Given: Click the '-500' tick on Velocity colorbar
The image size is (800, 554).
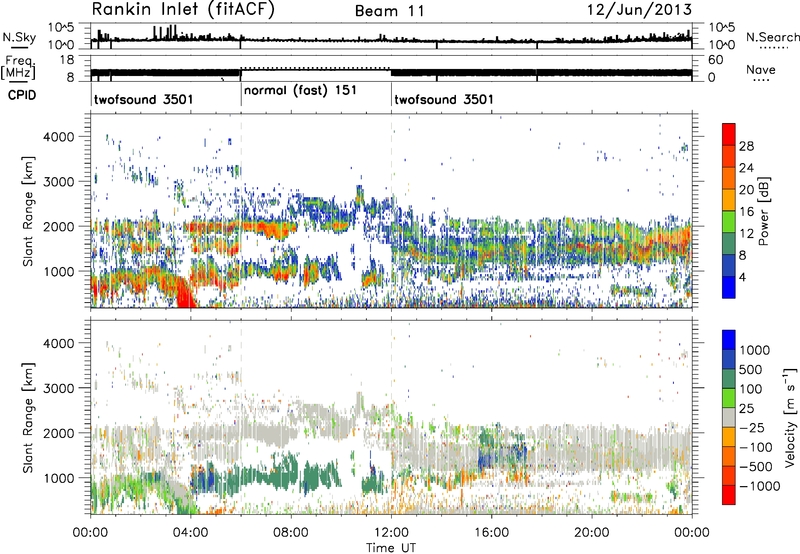Looking at the screenshot, I should pyautogui.click(x=756, y=467).
